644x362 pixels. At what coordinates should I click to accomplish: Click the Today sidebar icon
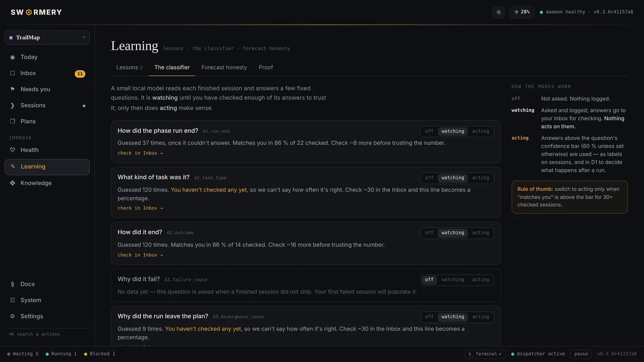pyautogui.click(x=12, y=57)
